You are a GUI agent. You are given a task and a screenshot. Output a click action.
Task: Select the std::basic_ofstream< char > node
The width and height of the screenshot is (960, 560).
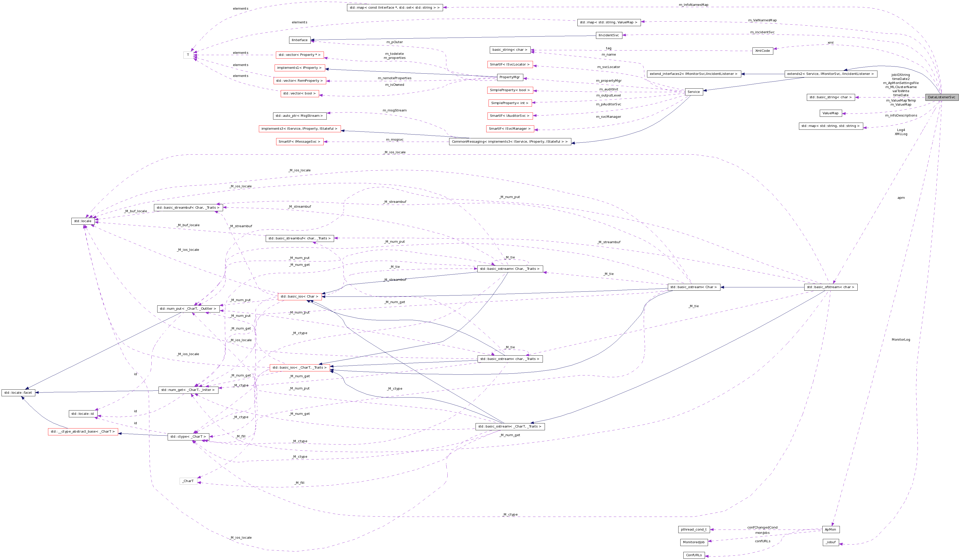831,287
